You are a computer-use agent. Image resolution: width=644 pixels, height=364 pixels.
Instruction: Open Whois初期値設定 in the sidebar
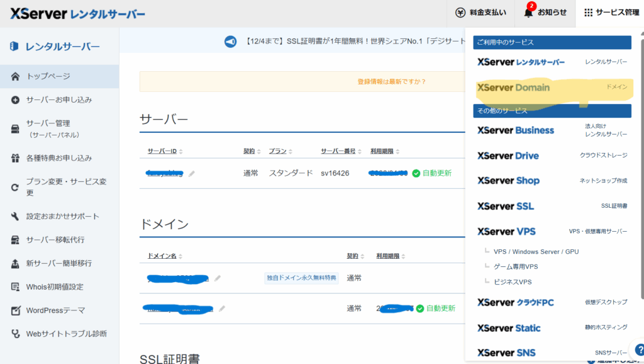55,287
